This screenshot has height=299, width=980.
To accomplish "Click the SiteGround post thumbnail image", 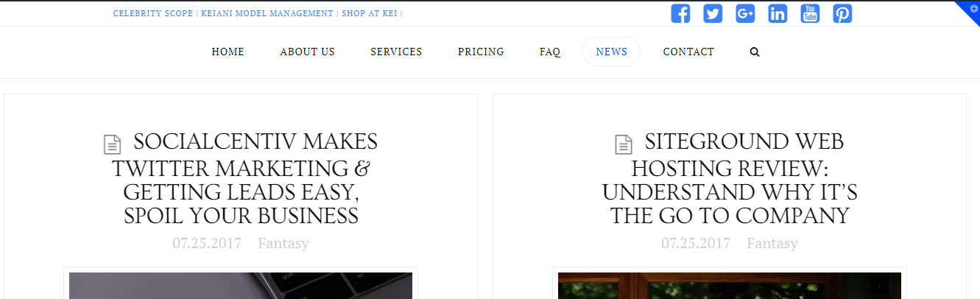I will [x=729, y=286].
